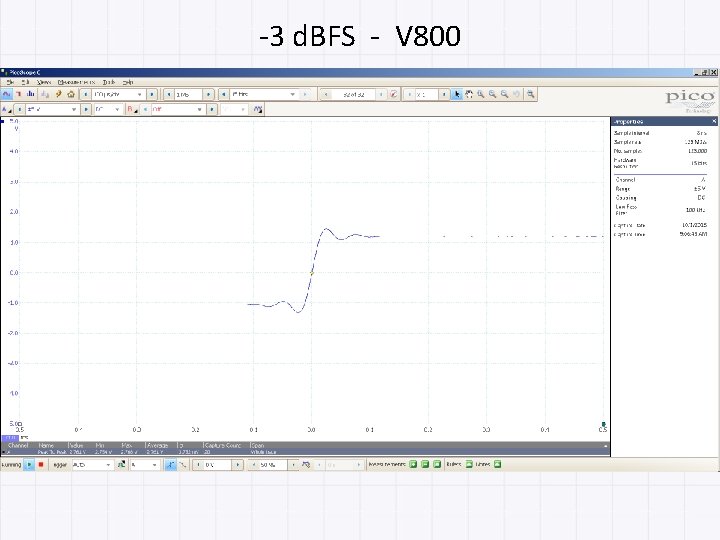This screenshot has width=720, height=540.
Task: Expand the trigger mode dropdown
Action: point(108,465)
